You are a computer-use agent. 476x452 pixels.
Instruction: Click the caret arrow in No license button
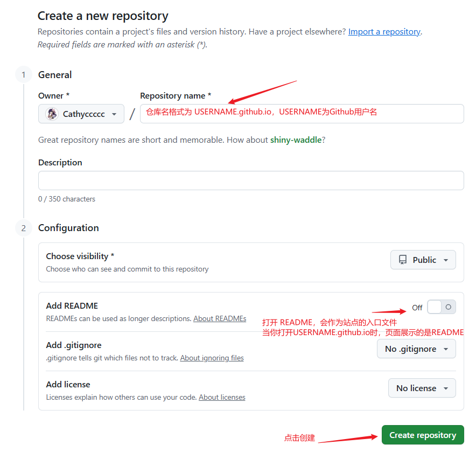[446, 388]
